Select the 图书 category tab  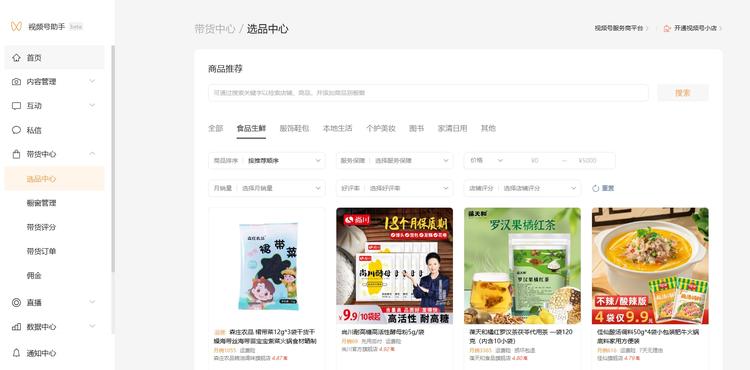click(417, 128)
